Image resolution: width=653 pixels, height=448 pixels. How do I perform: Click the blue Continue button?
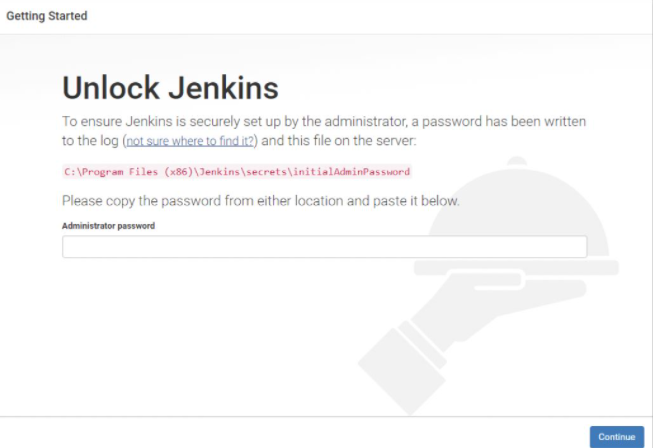click(x=617, y=437)
